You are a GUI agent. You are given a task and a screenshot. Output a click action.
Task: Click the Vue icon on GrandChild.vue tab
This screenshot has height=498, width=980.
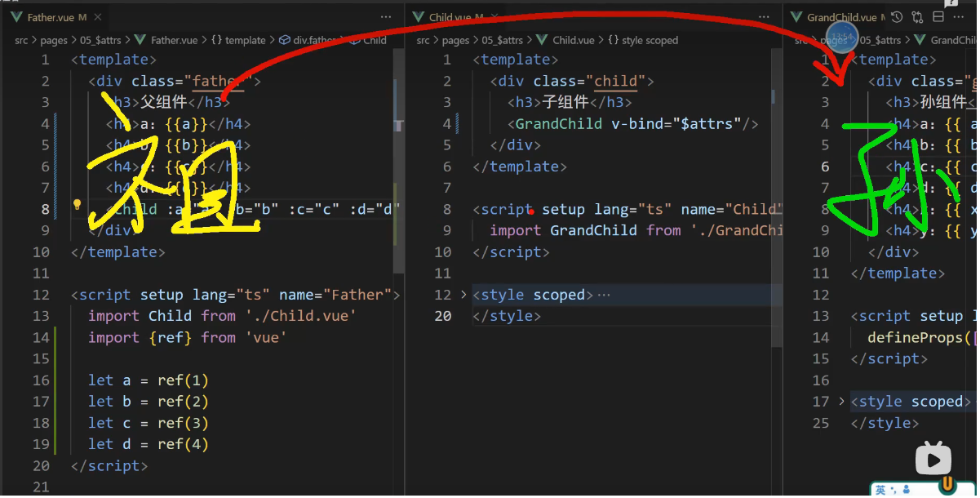(x=796, y=17)
